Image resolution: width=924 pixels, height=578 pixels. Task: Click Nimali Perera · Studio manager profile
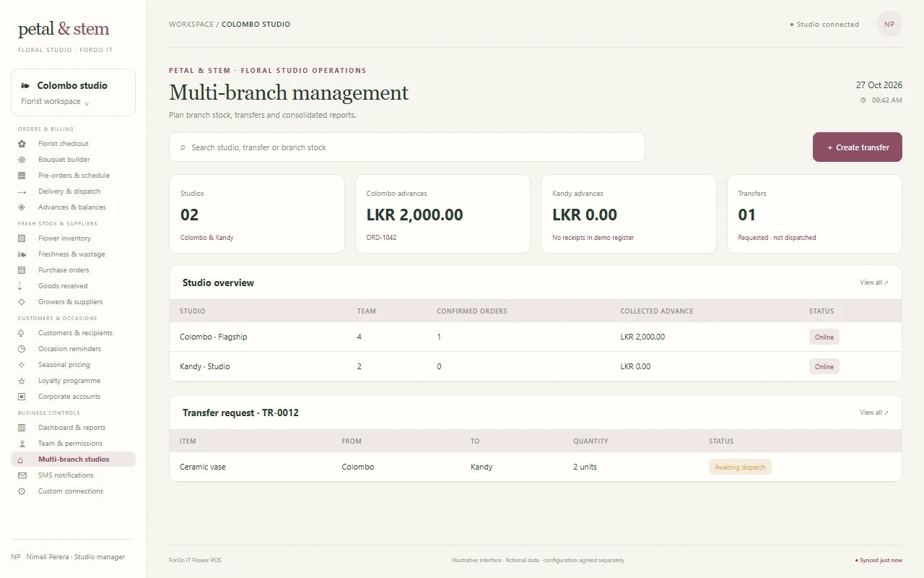[69, 557]
